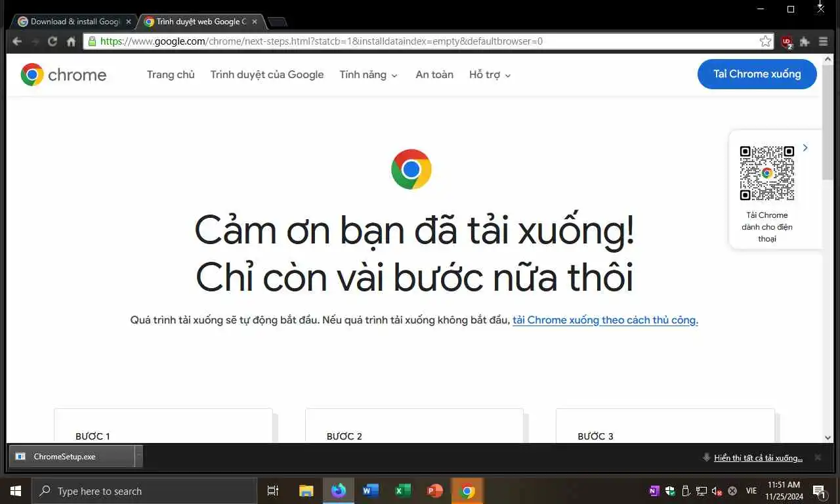The width and height of the screenshot is (840, 504).
Task: Close the Trình duyệt web Google tab
Action: [x=255, y=22]
